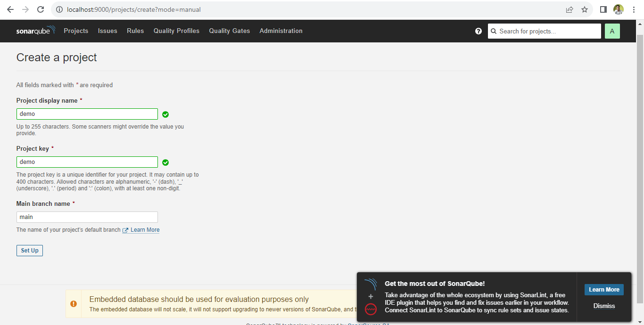Open the Administration menu
This screenshot has height=325, width=644.
click(281, 31)
